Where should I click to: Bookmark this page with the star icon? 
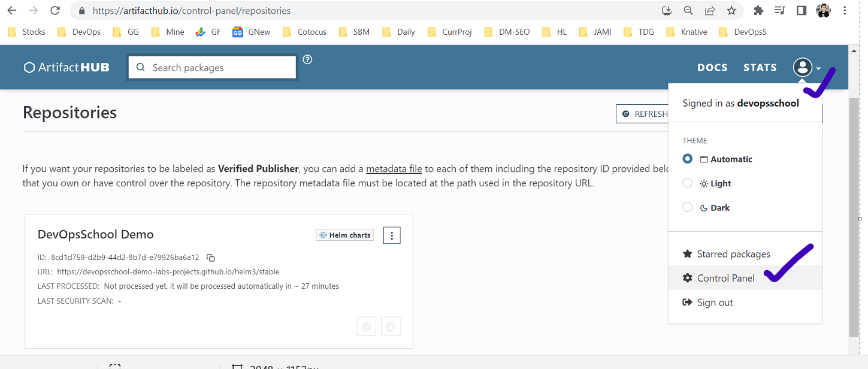pyautogui.click(x=731, y=11)
